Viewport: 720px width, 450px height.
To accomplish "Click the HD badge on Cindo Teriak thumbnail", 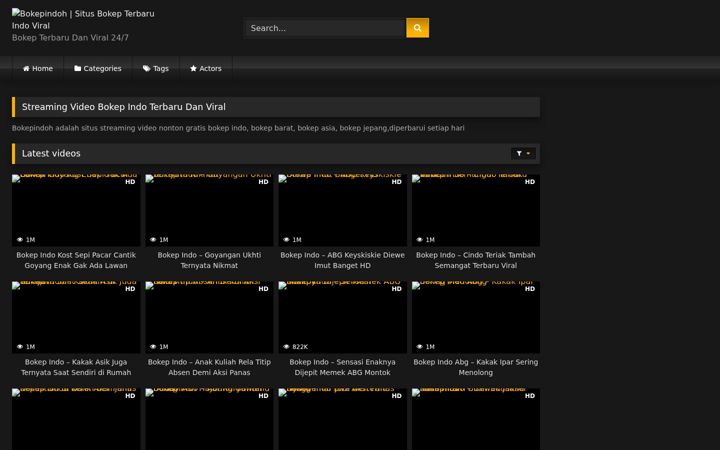I will coord(530,182).
